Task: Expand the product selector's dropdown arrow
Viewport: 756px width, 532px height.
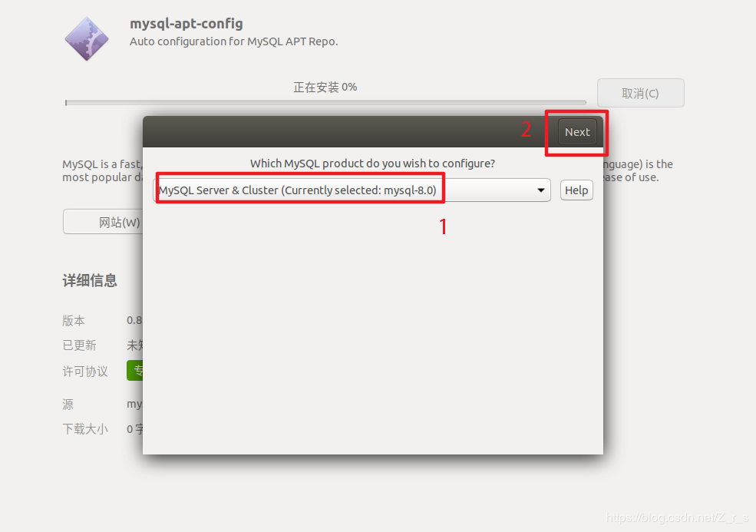Action: point(541,190)
